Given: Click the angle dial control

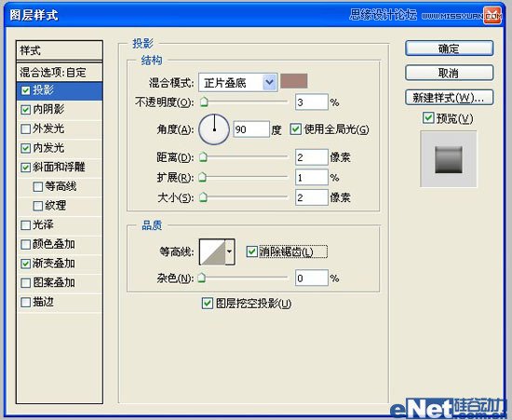Looking at the screenshot, I should (214, 129).
